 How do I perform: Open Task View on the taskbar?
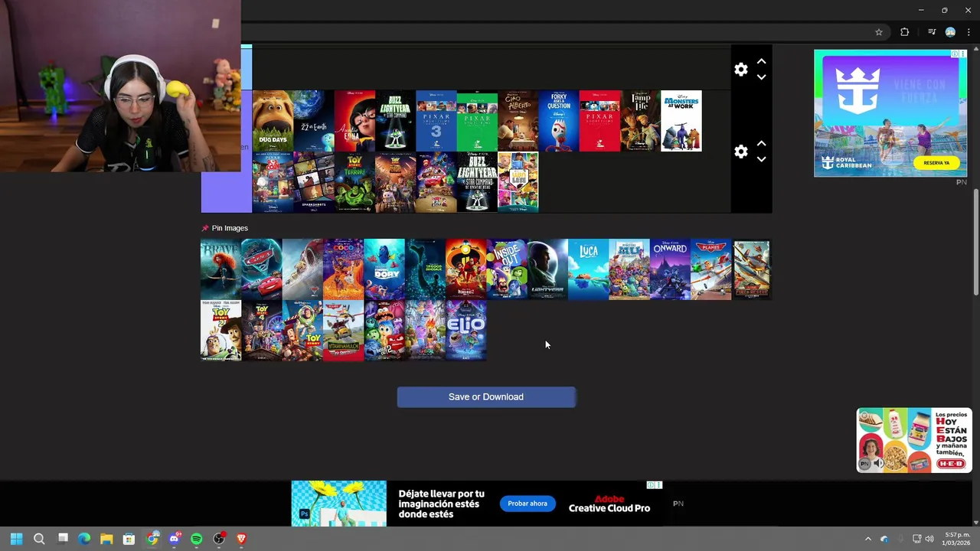coord(63,539)
